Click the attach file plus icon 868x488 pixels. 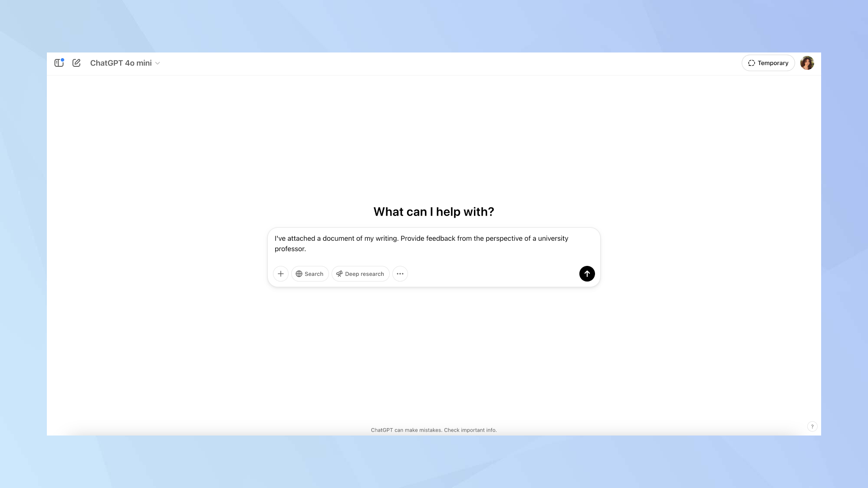[281, 273]
